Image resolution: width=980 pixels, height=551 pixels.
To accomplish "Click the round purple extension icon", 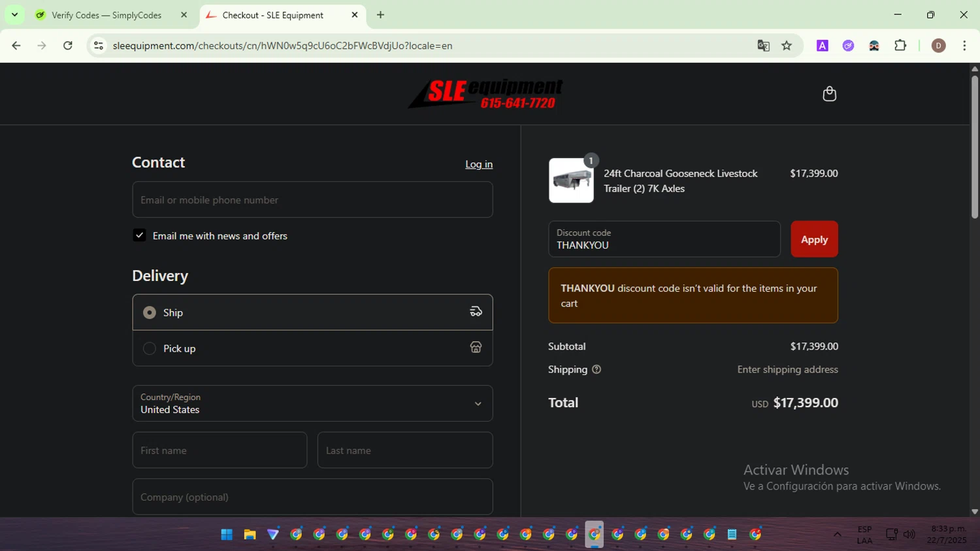I will click(x=848, y=46).
